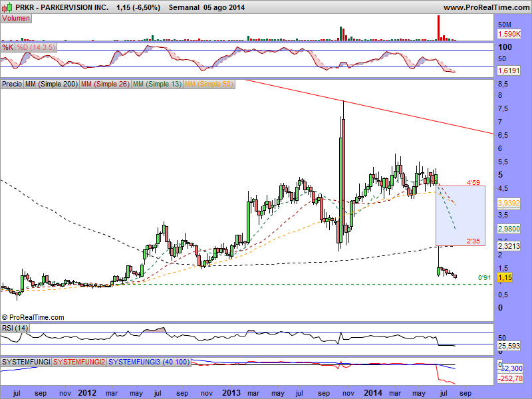
Task: Click the 8,5 label on price axis
Action: coord(503,84)
